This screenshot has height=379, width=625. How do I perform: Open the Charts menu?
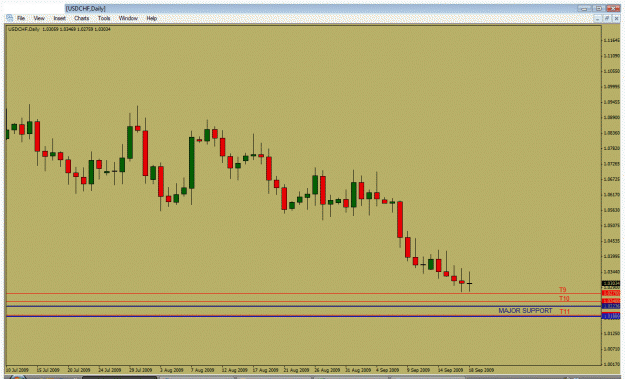[82, 18]
